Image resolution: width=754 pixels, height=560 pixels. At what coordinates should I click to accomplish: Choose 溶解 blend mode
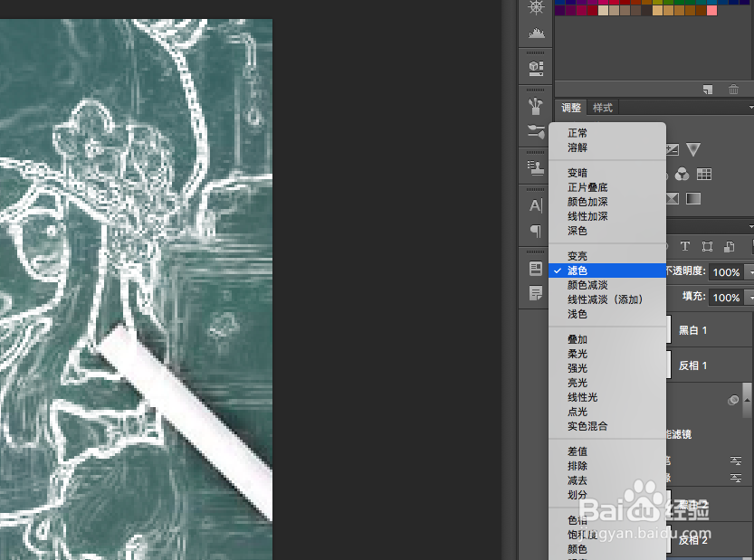pos(607,147)
